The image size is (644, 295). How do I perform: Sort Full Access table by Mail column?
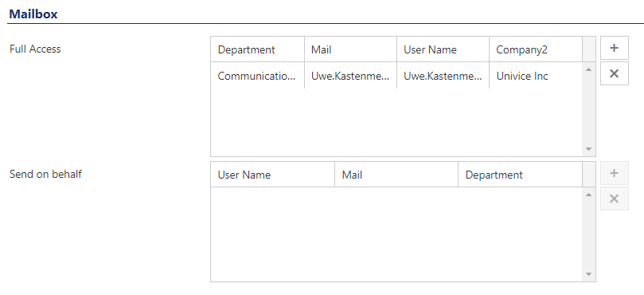point(351,49)
